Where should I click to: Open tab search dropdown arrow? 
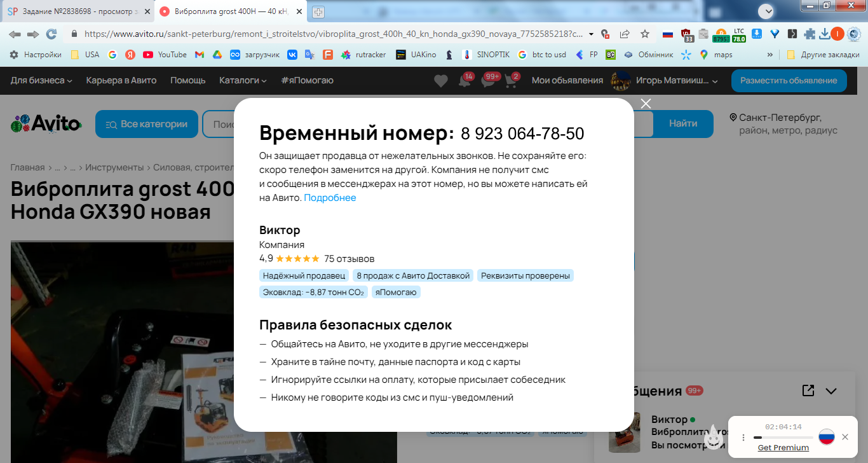coord(767,11)
